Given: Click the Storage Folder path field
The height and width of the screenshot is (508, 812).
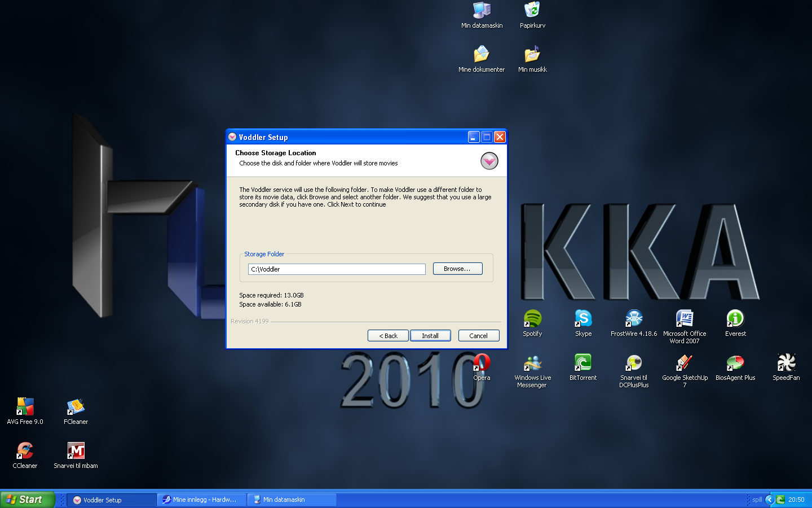Looking at the screenshot, I should point(337,269).
